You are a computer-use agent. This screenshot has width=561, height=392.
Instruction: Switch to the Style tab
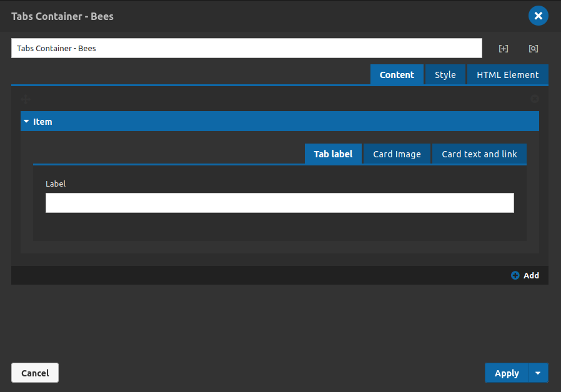click(x=445, y=75)
